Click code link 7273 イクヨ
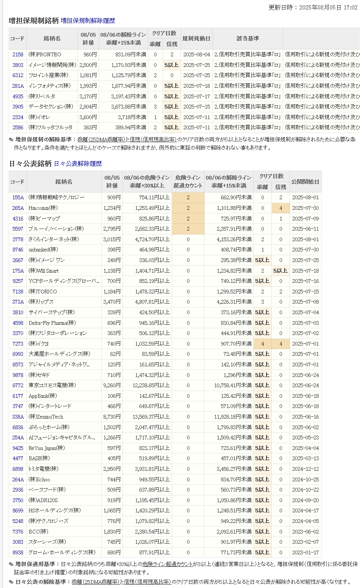The height and width of the screenshot is (588, 364). pyautogui.click(x=18, y=344)
